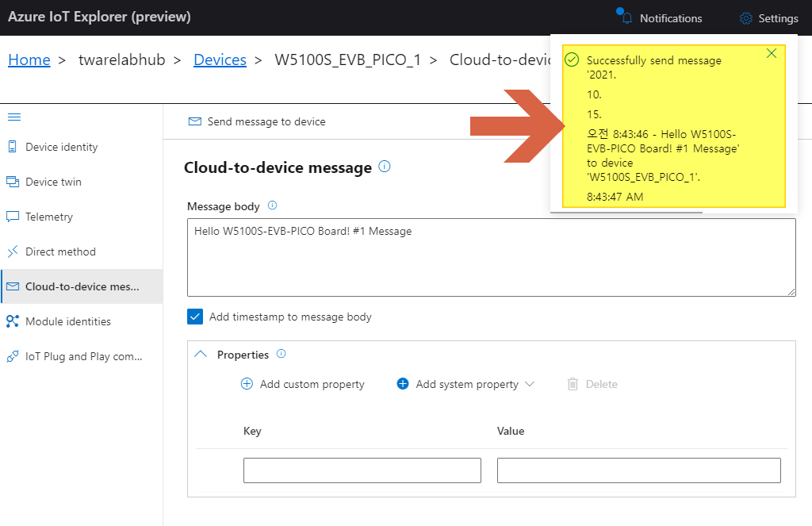Click Settings label in header
Viewport: 812px width, 526px height.
tap(779, 18)
